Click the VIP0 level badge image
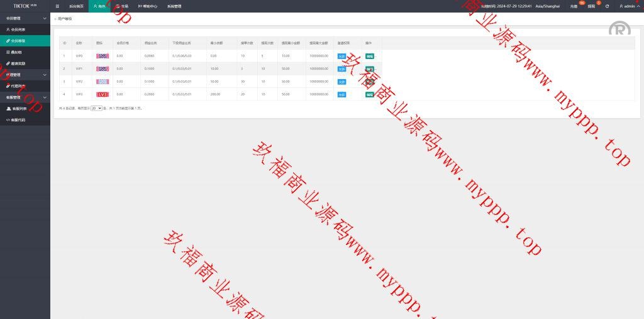This screenshot has width=644, height=319. 102,56
